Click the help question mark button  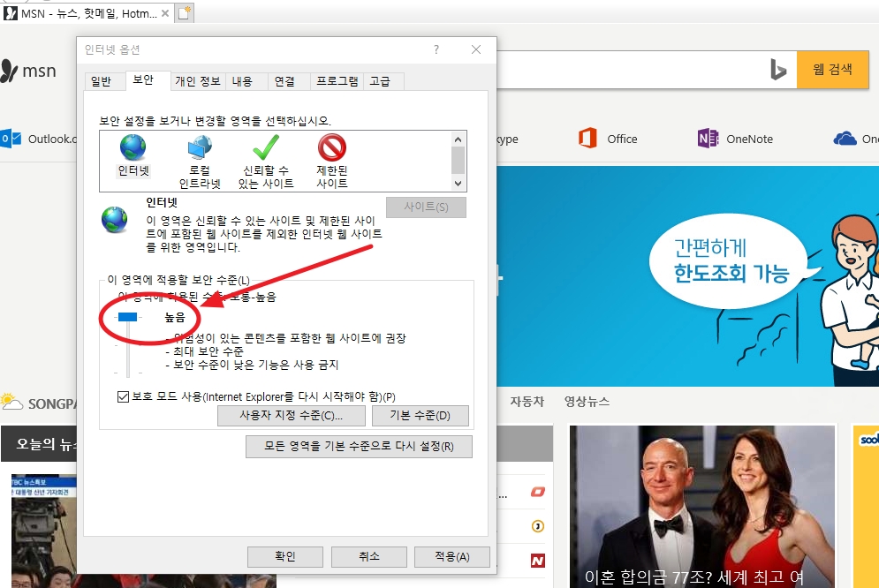[x=436, y=50]
